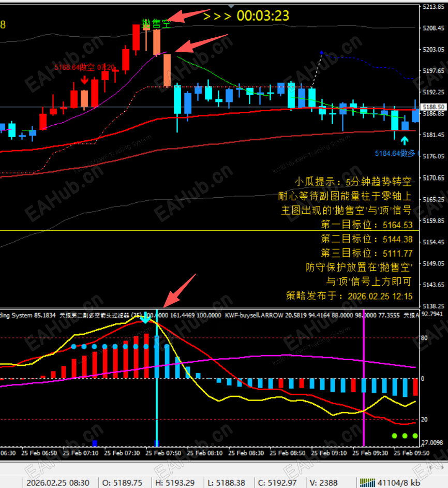Click the 与'顶'信号上方即可 text line

[369, 282]
